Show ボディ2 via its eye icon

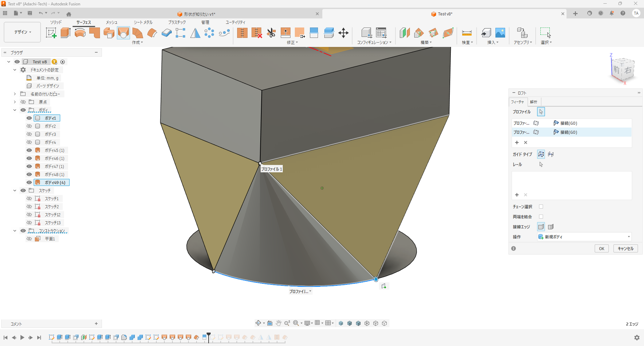[x=29, y=126]
